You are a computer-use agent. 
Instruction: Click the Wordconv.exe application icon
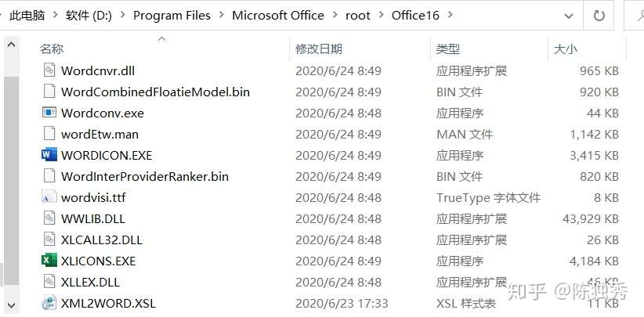click(49, 113)
